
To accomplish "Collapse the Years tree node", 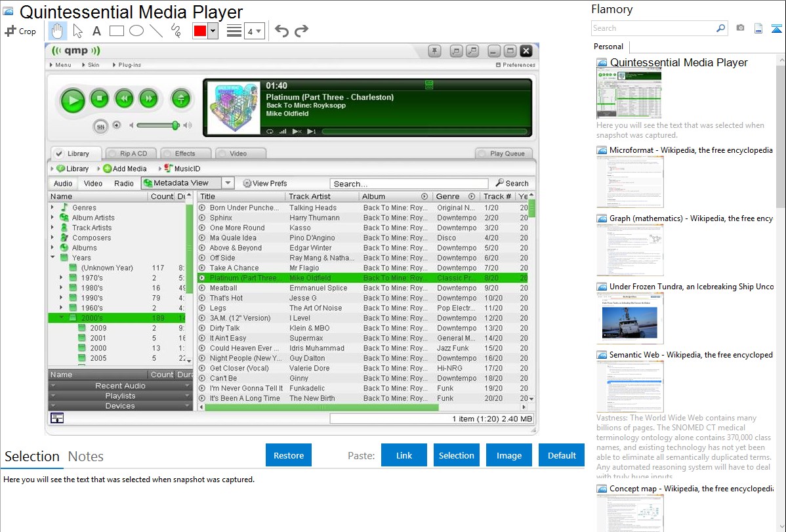I will pos(52,257).
